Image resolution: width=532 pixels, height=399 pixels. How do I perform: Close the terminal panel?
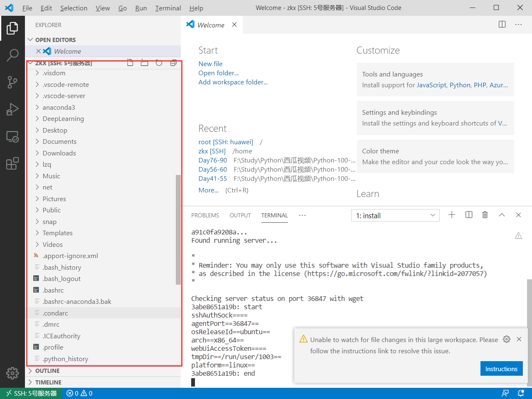coord(518,215)
